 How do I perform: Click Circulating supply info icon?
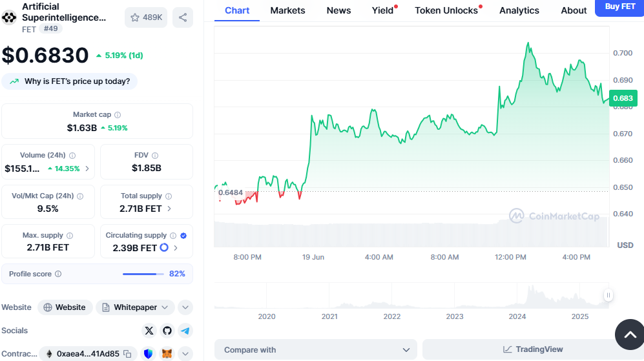[173, 235]
